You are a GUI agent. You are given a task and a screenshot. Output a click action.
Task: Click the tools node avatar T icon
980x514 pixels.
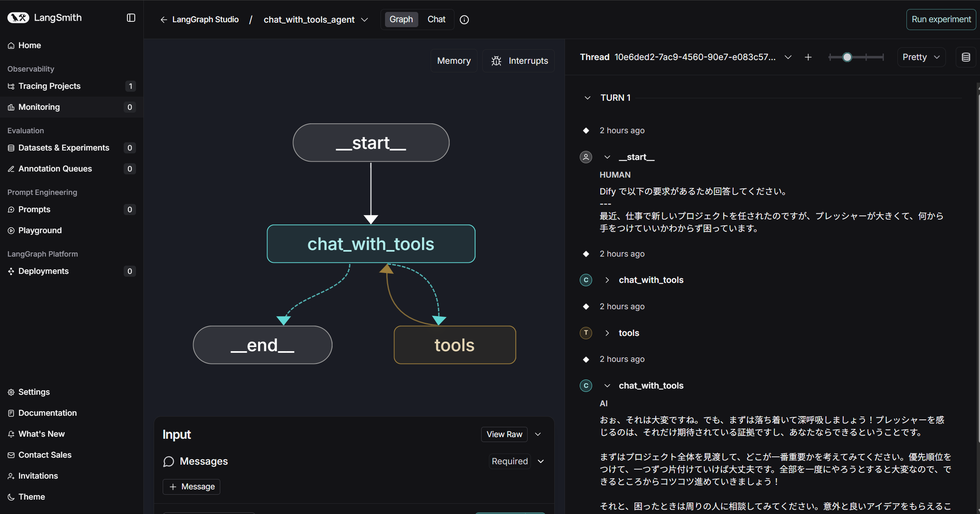coord(586,333)
